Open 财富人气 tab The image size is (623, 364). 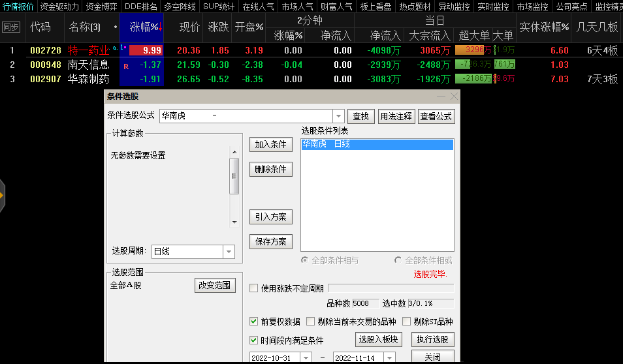coord(336,7)
